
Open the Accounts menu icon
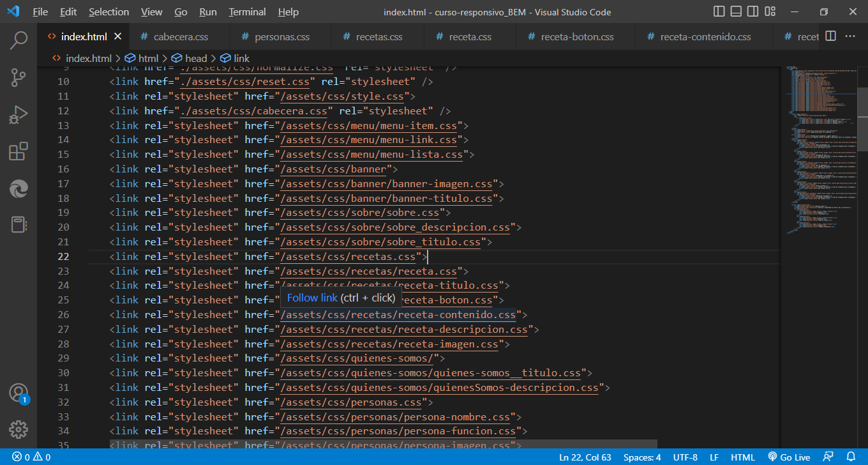coord(19,393)
